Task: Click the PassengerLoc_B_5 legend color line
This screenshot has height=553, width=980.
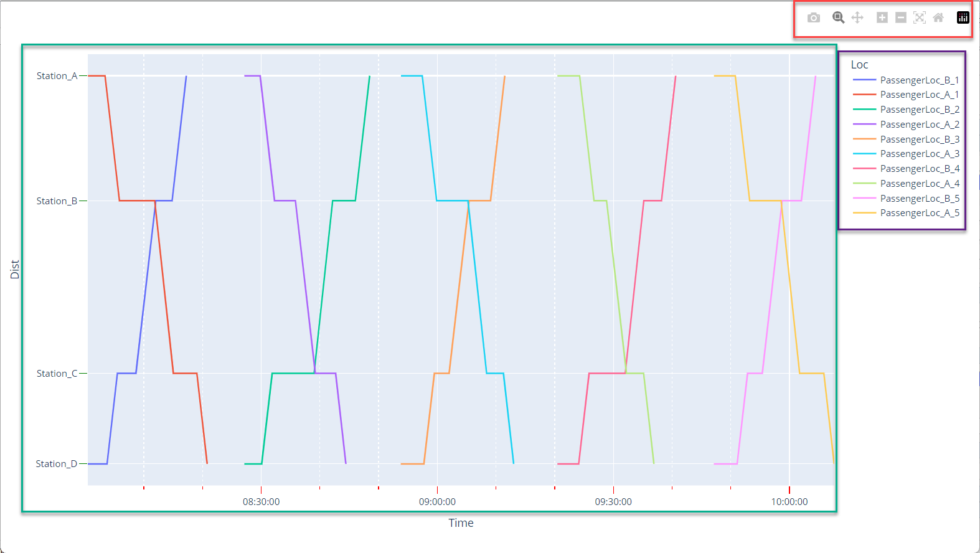Action: [x=864, y=199]
